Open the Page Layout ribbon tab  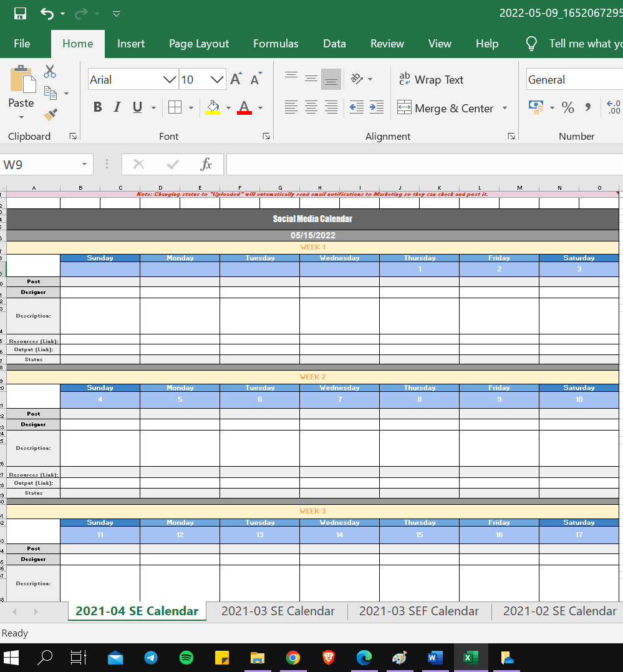pyautogui.click(x=199, y=44)
